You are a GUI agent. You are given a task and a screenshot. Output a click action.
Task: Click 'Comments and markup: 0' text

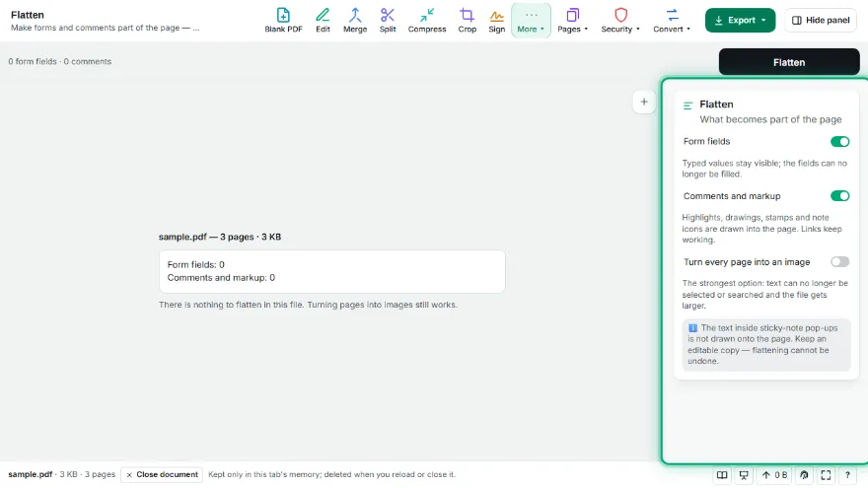(x=221, y=278)
